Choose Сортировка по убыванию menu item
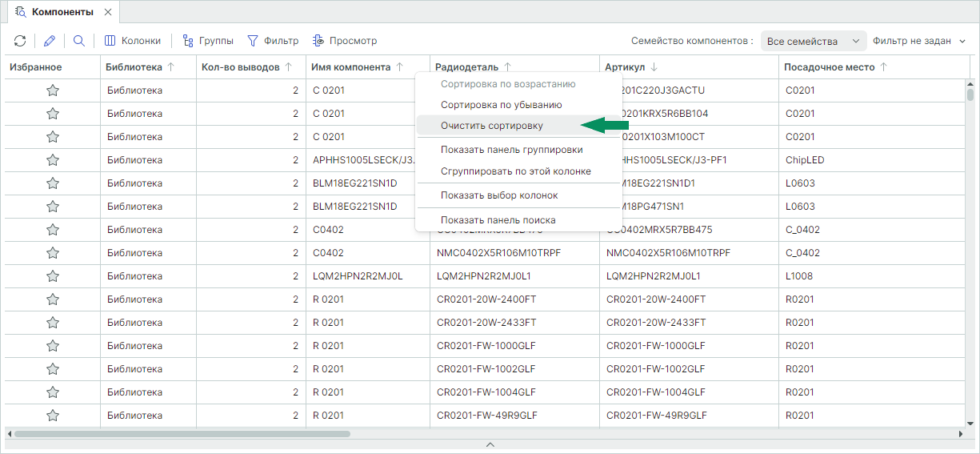980x454 pixels. tap(501, 105)
